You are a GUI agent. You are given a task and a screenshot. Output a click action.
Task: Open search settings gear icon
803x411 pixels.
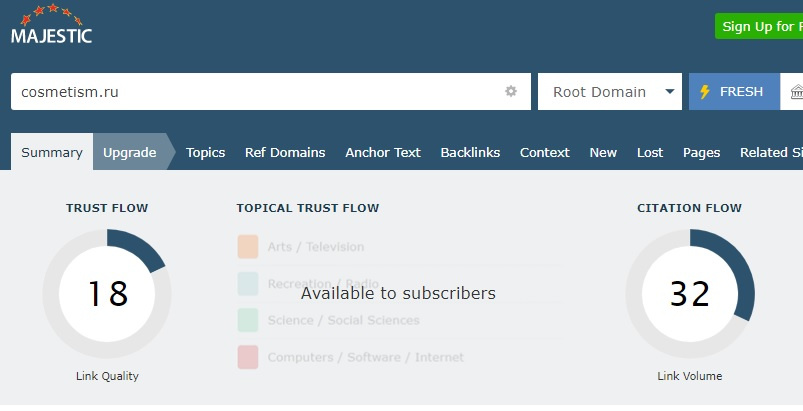[511, 91]
